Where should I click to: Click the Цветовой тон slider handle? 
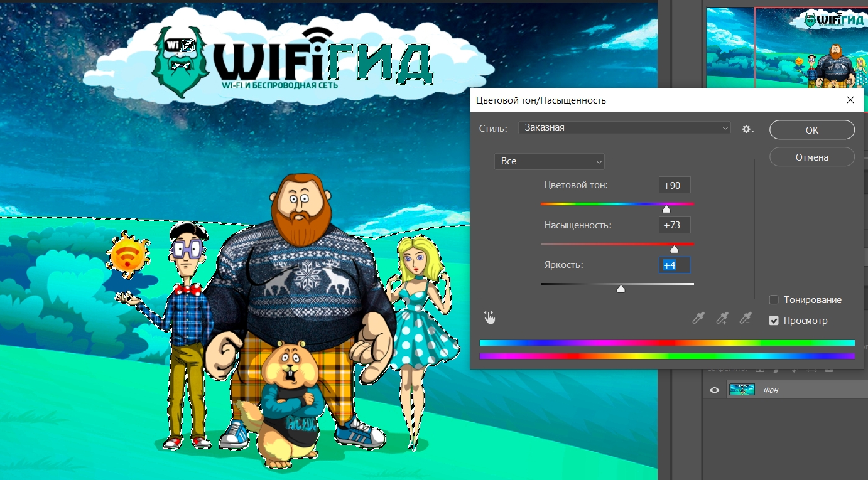tap(666, 209)
